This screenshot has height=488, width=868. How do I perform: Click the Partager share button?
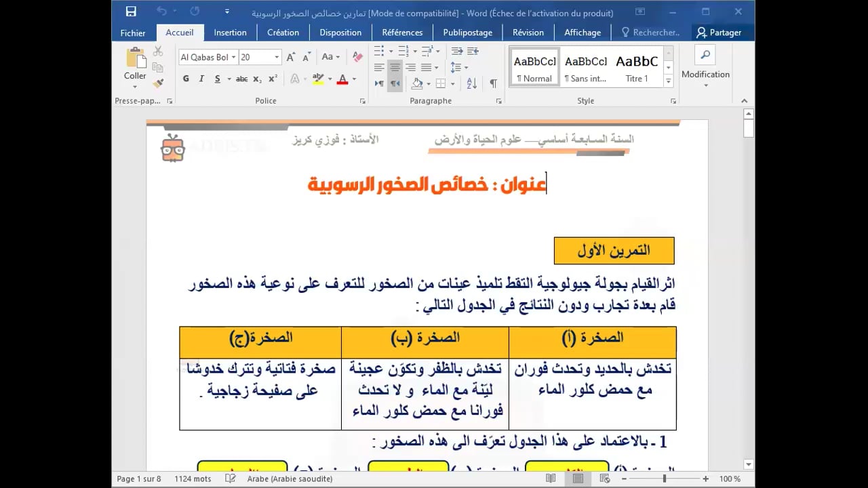[719, 33]
